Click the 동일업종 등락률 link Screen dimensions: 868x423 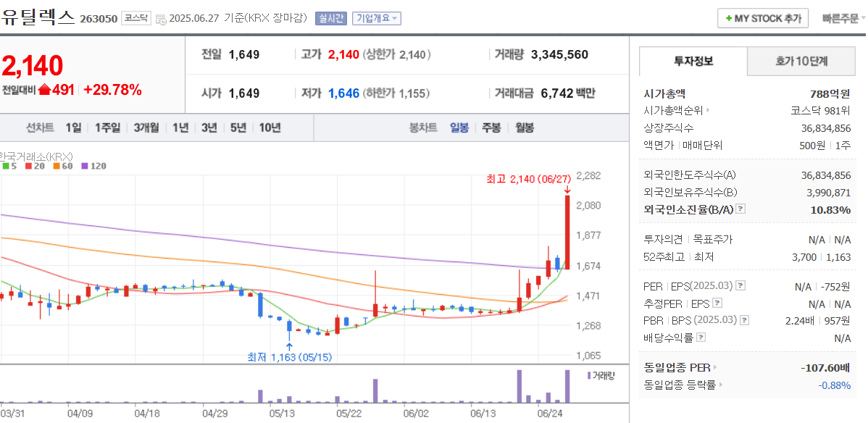pyautogui.click(x=680, y=384)
